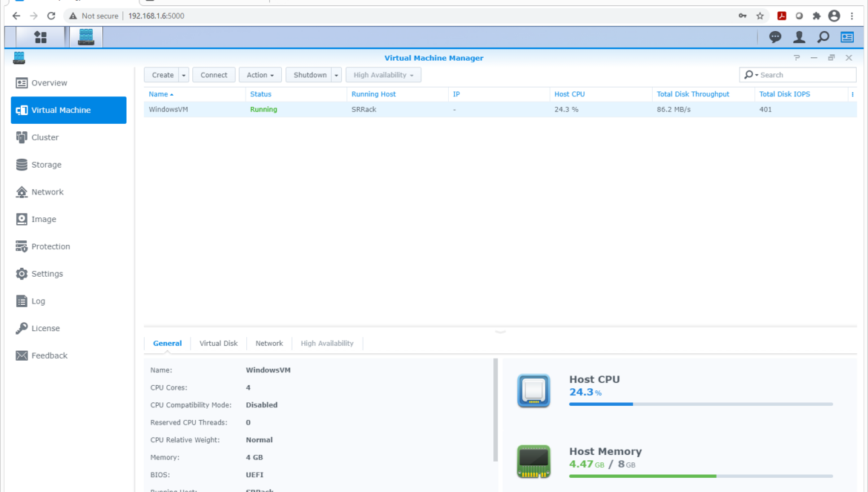Bookmark this page with the star icon

point(760,16)
